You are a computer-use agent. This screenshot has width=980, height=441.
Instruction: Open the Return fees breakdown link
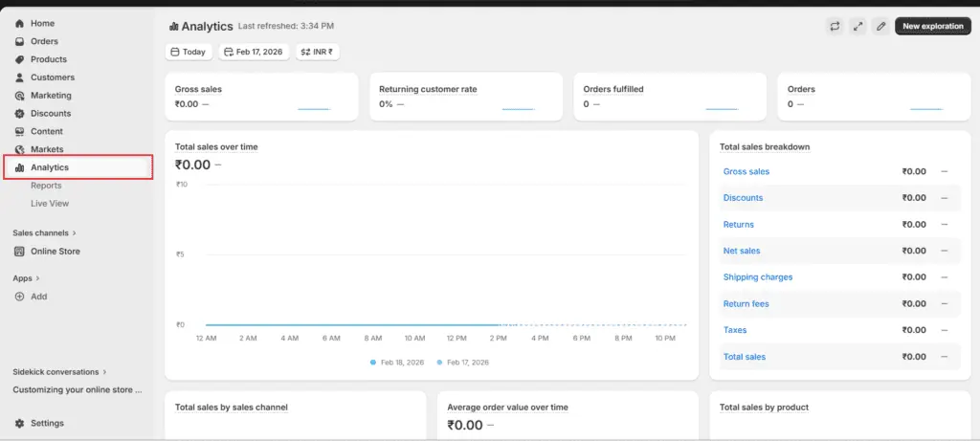(x=746, y=304)
